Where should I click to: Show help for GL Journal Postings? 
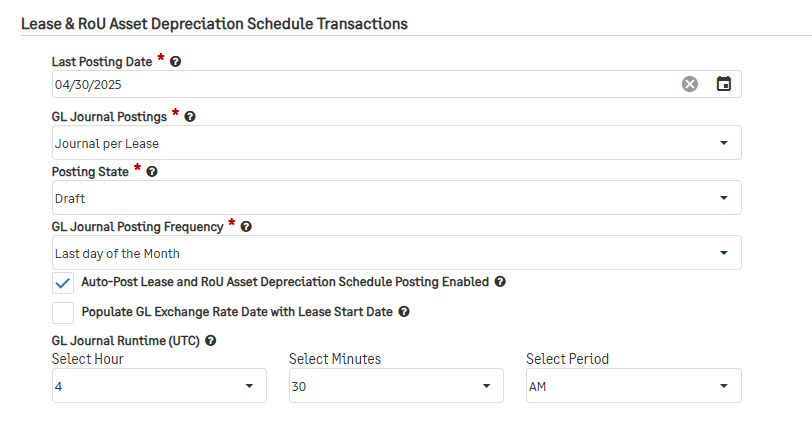pyautogui.click(x=190, y=117)
